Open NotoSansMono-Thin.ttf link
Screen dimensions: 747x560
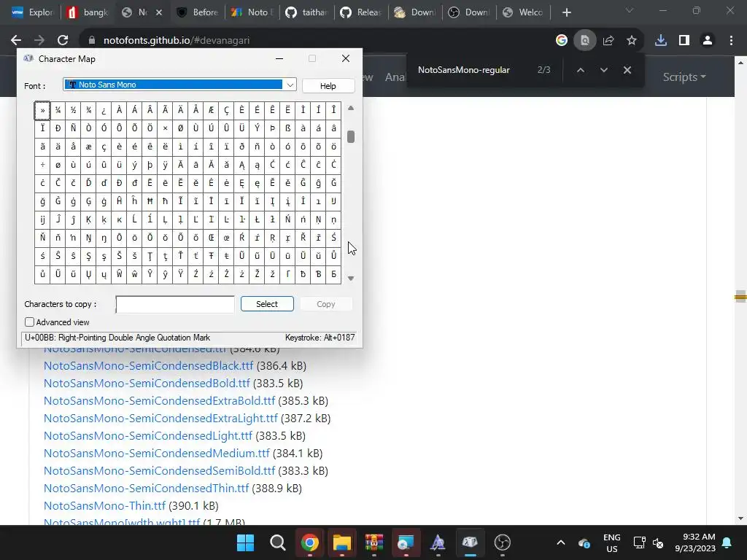click(x=104, y=506)
